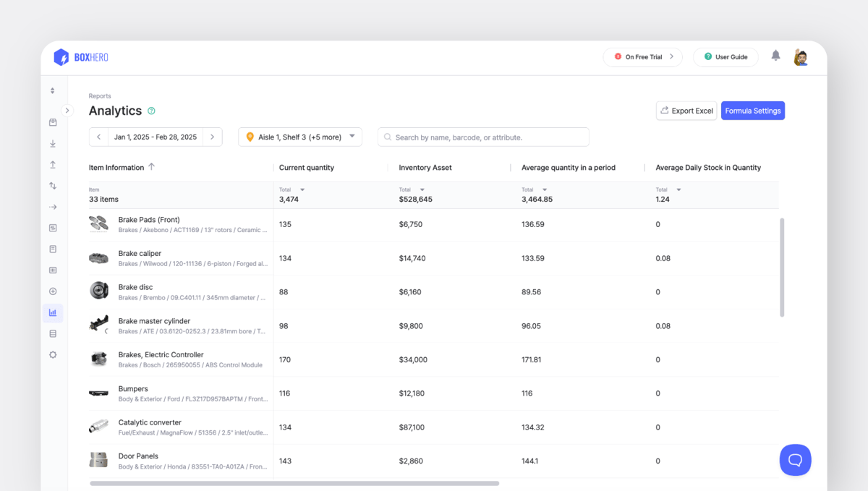Click the Export Excel button
This screenshot has width=868, height=491.
[x=686, y=111]
